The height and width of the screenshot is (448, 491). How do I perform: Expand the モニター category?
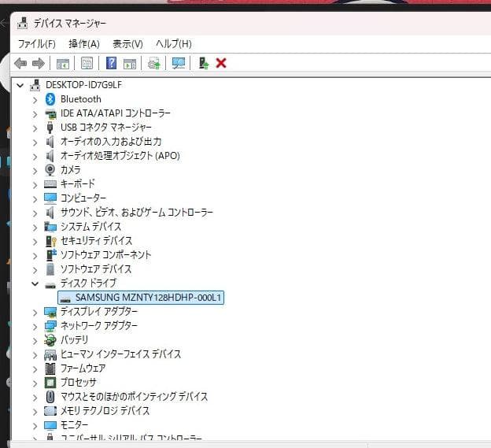(x=35, y=426)
